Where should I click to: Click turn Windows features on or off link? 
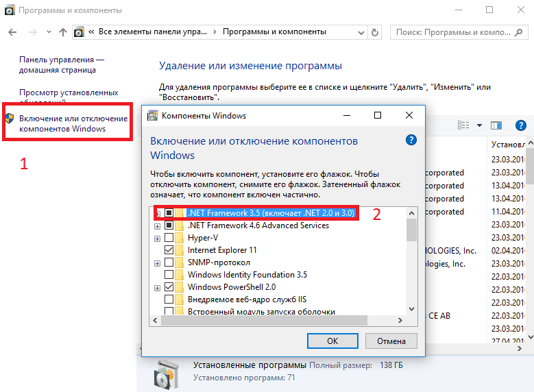tap(73, 123)
